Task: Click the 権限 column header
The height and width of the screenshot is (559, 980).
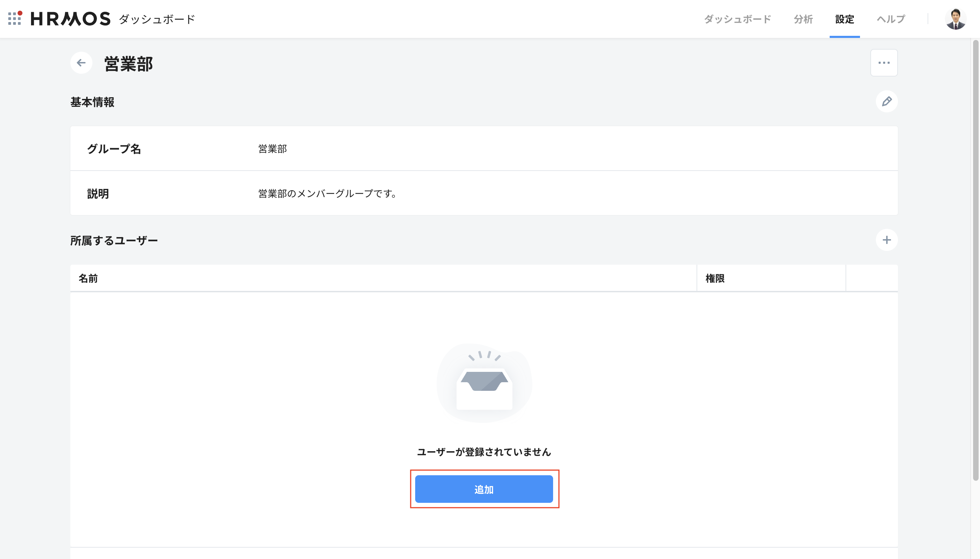Action: tap(714, 278)
